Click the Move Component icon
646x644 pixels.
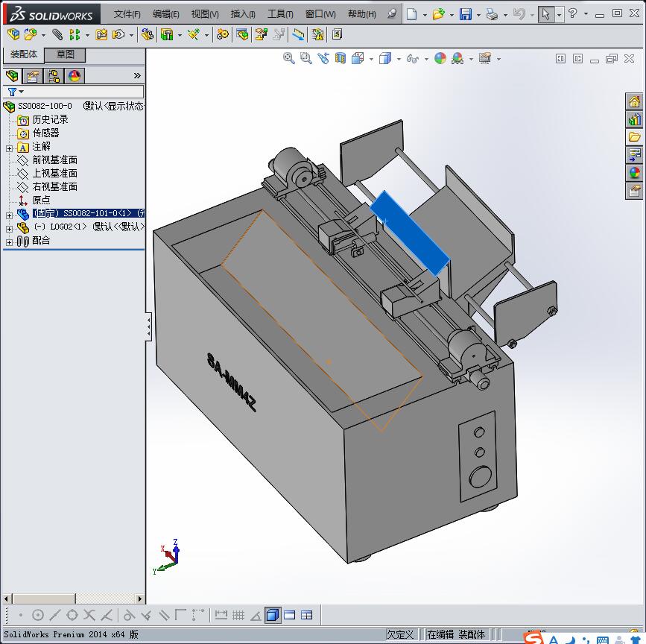(x=118, y=34)
